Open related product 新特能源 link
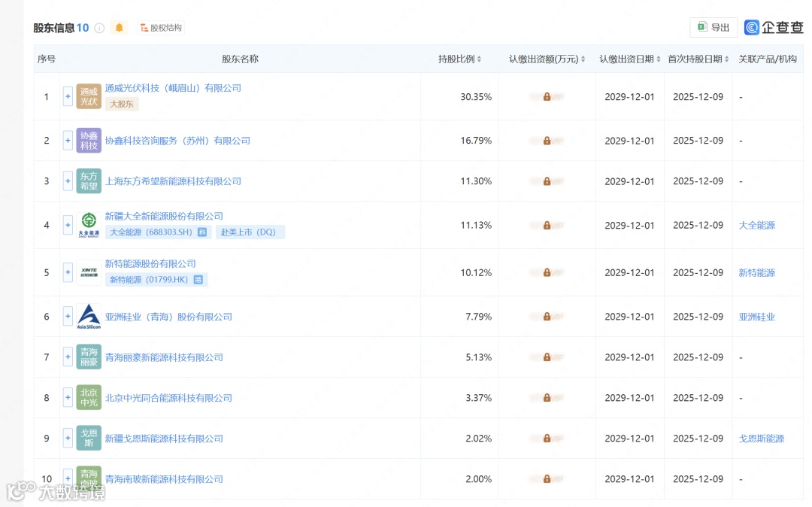Viewport: 812px width, 507px height. [x=756, y=272]
